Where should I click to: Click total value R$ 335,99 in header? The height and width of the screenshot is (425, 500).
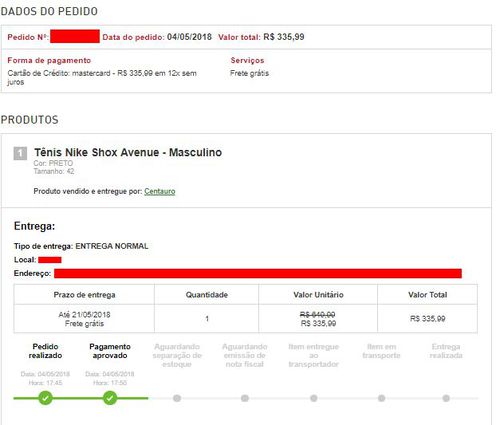click(x=284, y=37)
